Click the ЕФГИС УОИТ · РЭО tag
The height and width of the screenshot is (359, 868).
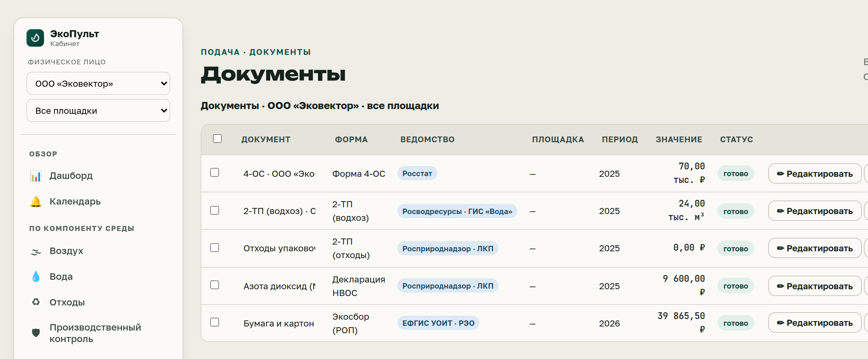(x=438, y=323)
